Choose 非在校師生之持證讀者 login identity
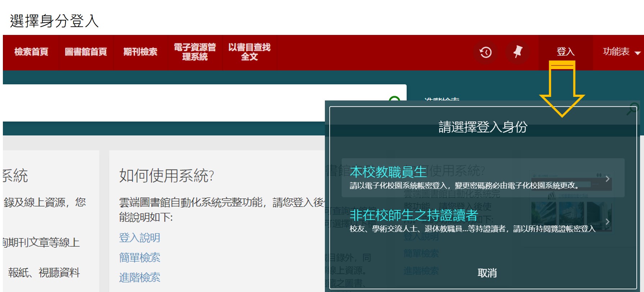Image resolution: width=644 pixels, height=292 pixels. 483,220
